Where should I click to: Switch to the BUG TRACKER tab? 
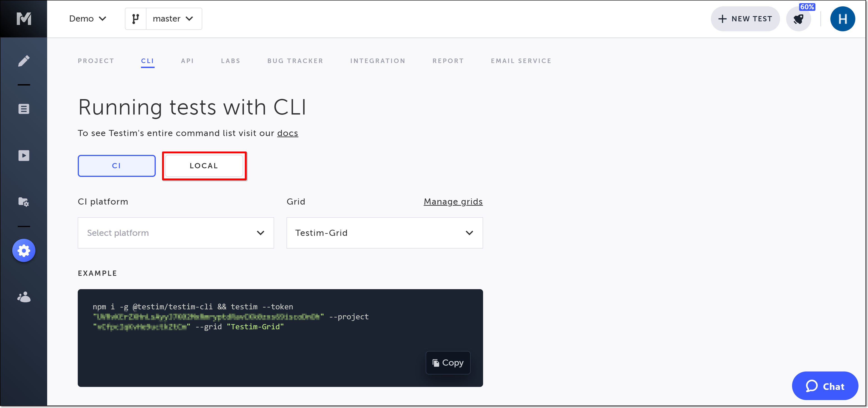(295, 61)
